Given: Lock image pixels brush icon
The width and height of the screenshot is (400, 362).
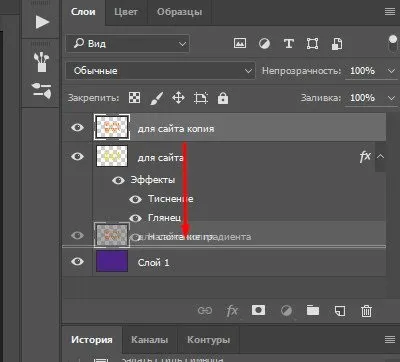Looking at the screenshot, I should click(x=156, y=98).
